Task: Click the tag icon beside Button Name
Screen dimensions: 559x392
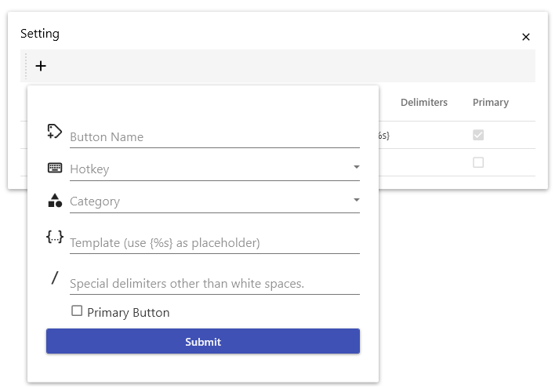Action: pyautogui.click(x=55, y=131)
